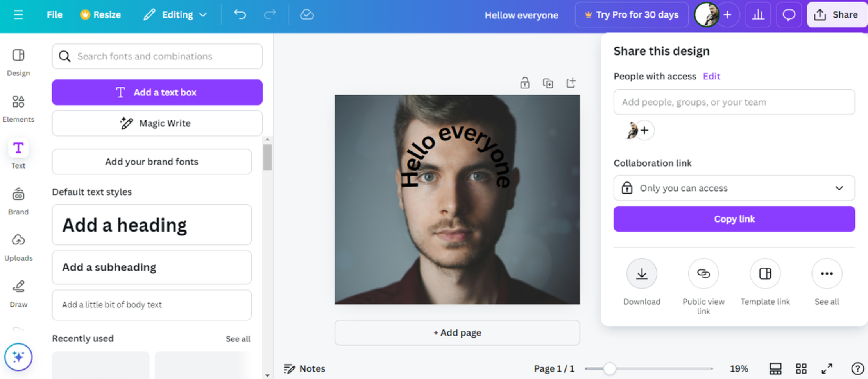Screen dimensions: 868x379
Task: Expand the Only you can access dropdown
Action: tap(734, 188)
